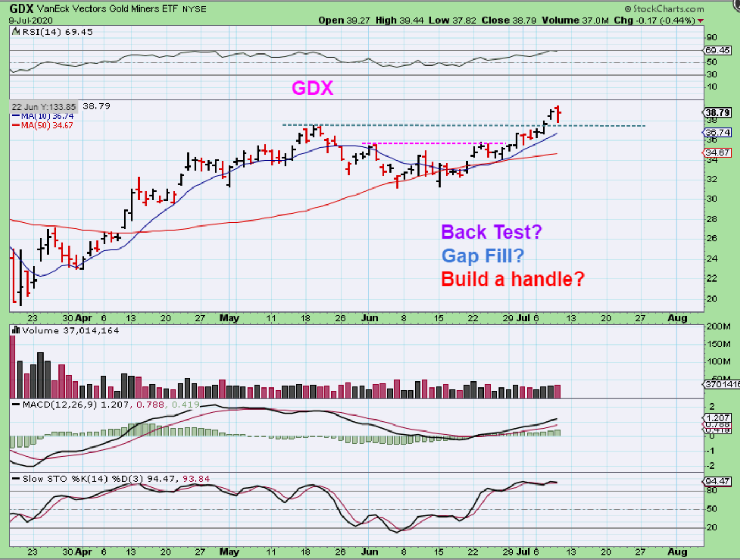This screenshot has width=740, height=560.
Task: Click the boxed 94.47 stochastic axis tag
Action: tap(718, 482)
